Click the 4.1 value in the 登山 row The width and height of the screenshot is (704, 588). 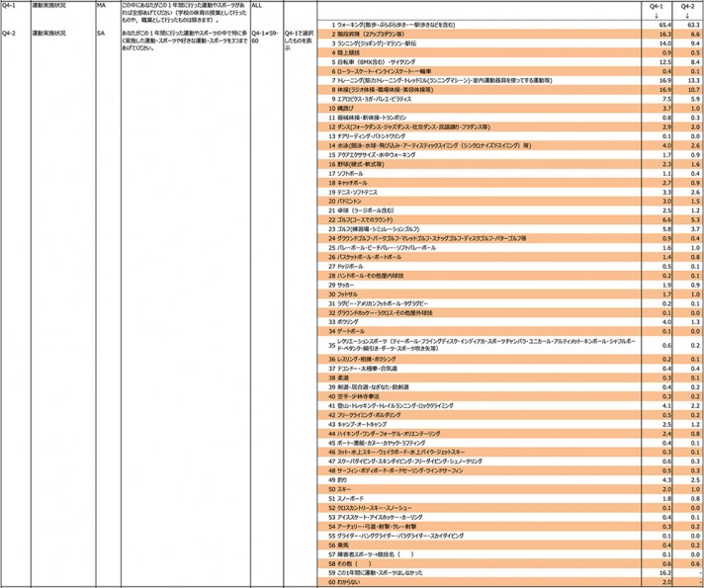(666, 406)
